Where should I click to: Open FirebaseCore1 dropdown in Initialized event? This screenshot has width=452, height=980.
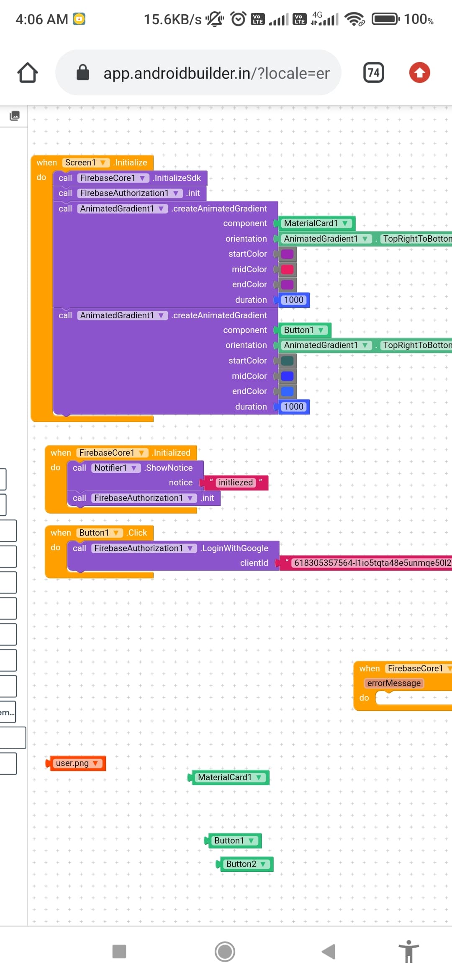(x=112, y=453)
